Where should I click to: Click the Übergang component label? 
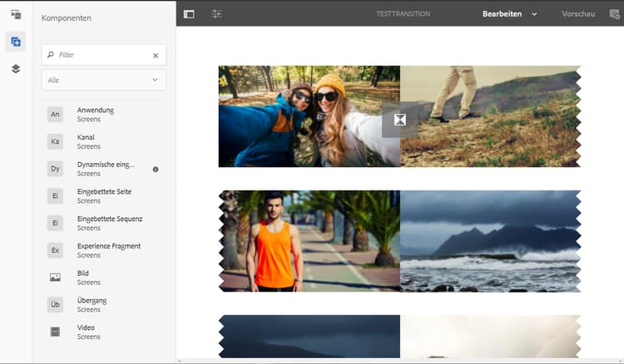pyautogui.click(x=92, y=300)
